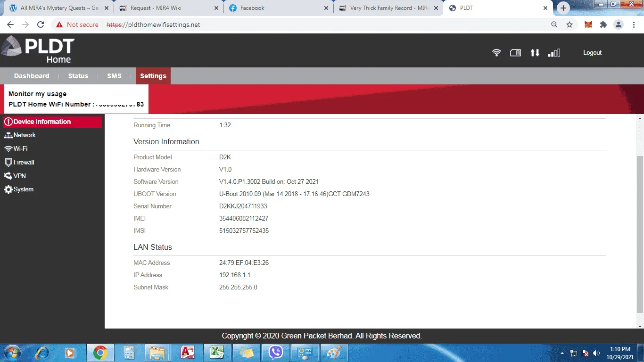
Task: Click the Product Model value D2K
Action: coord(225,157)
